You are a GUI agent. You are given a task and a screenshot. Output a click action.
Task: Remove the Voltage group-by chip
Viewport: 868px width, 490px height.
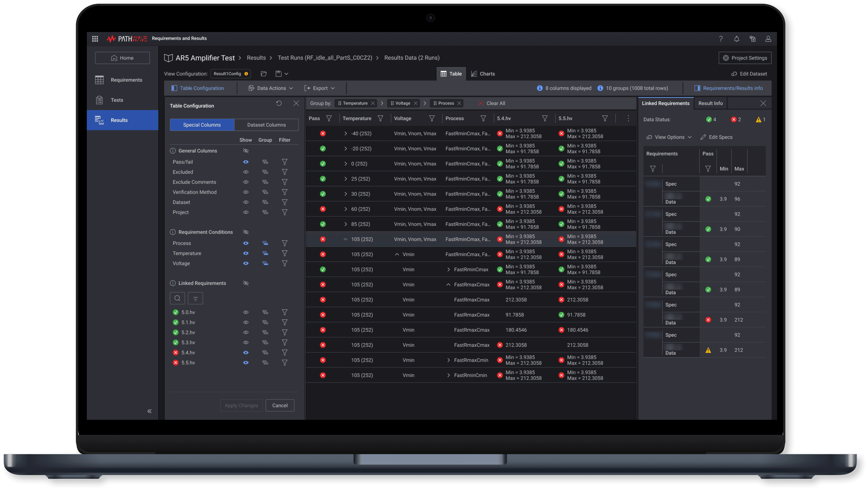(416, 104)
